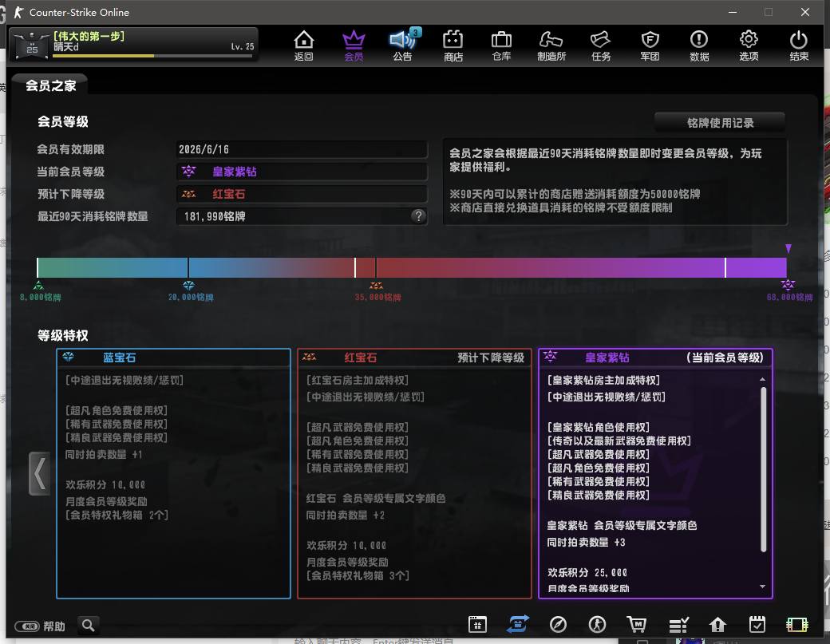
Task: Open the 商店 shop icon
Action: pos(453,45)
